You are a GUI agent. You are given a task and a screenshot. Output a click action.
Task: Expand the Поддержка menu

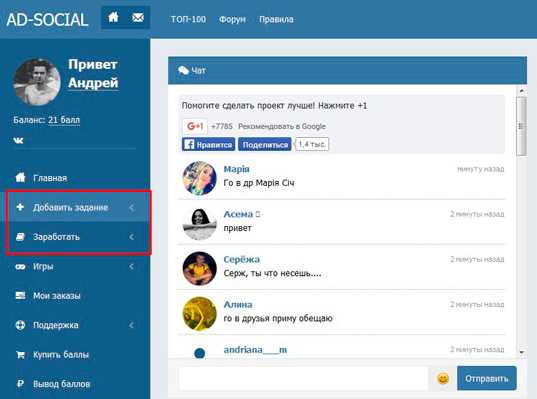pos(75,325)
